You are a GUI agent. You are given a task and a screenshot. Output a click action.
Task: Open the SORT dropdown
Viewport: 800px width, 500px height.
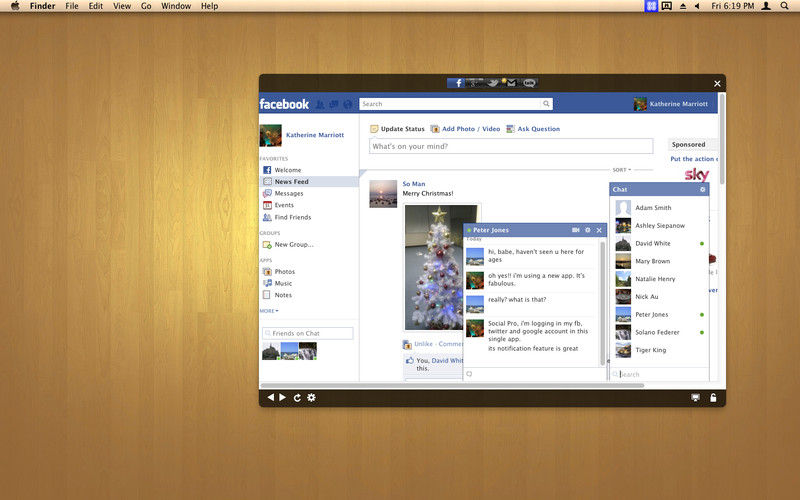(x=621, y=170)
